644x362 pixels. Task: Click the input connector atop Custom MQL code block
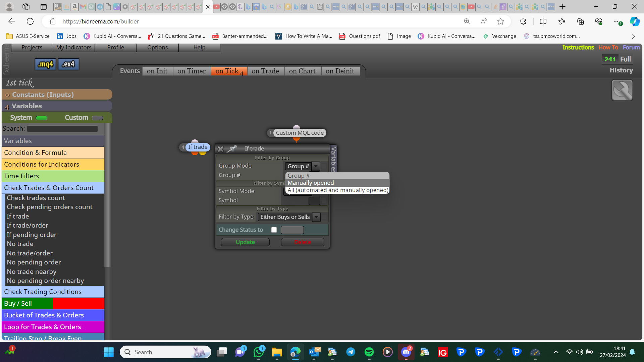click(297, 127)
